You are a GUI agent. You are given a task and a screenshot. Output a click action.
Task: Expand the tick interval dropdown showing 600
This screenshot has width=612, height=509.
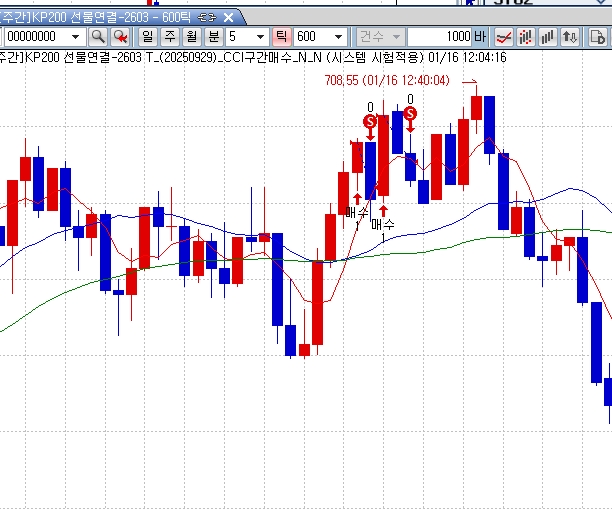pyautogui.click(x=338, y=37)
